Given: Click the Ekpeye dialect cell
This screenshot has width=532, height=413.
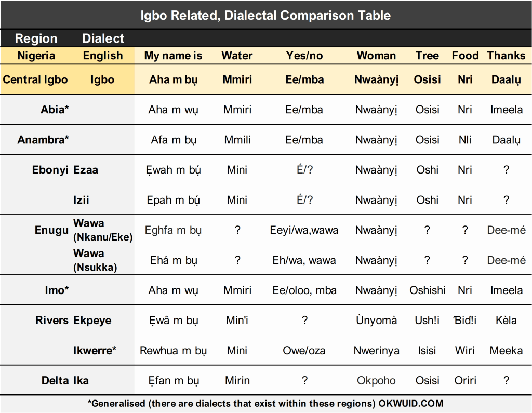Looking at the screenshot, I should (92, 321).
